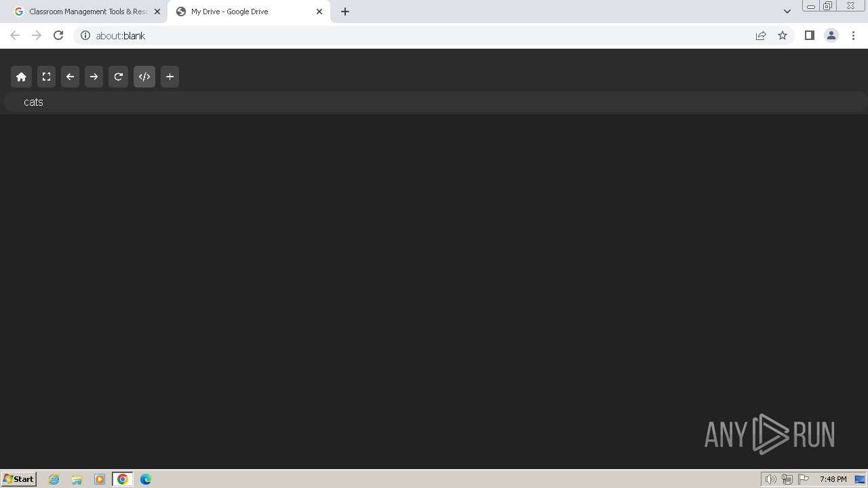The image size is (868, 488).
Task: Open the Chrome profile avatar
Action: tap(831, 35)
